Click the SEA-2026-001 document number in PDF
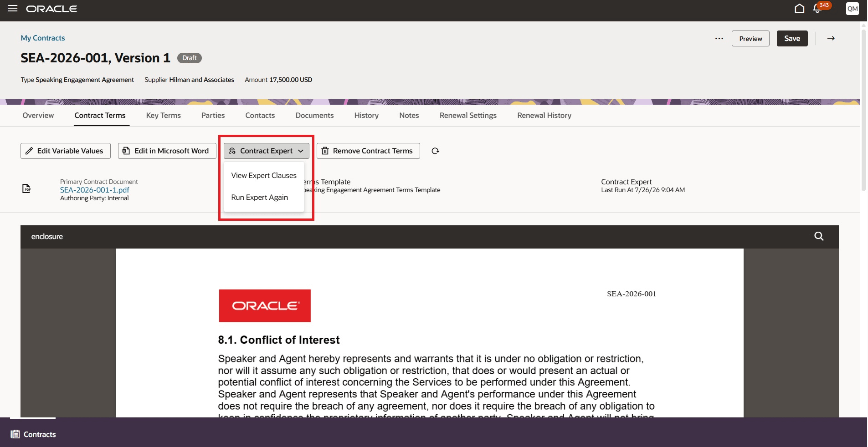Viewport: 868px width, 447px height. point(632,294)
